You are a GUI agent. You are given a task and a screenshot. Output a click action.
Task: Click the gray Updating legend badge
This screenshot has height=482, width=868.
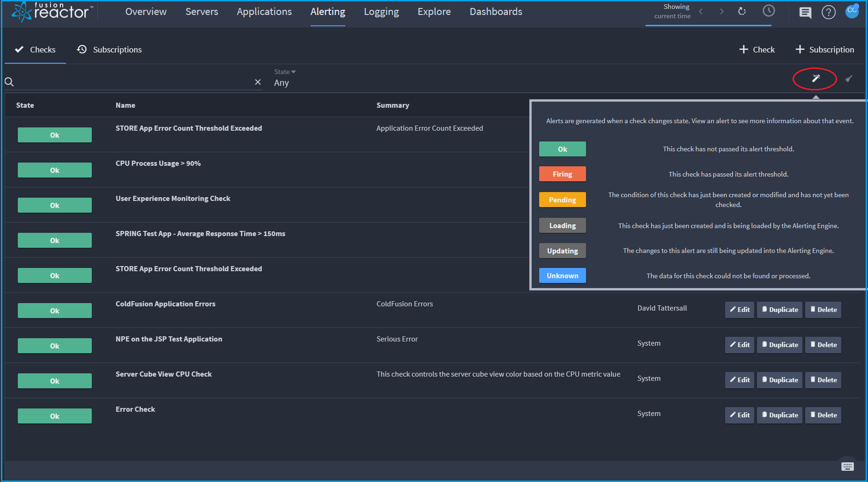tap(563, 251)
